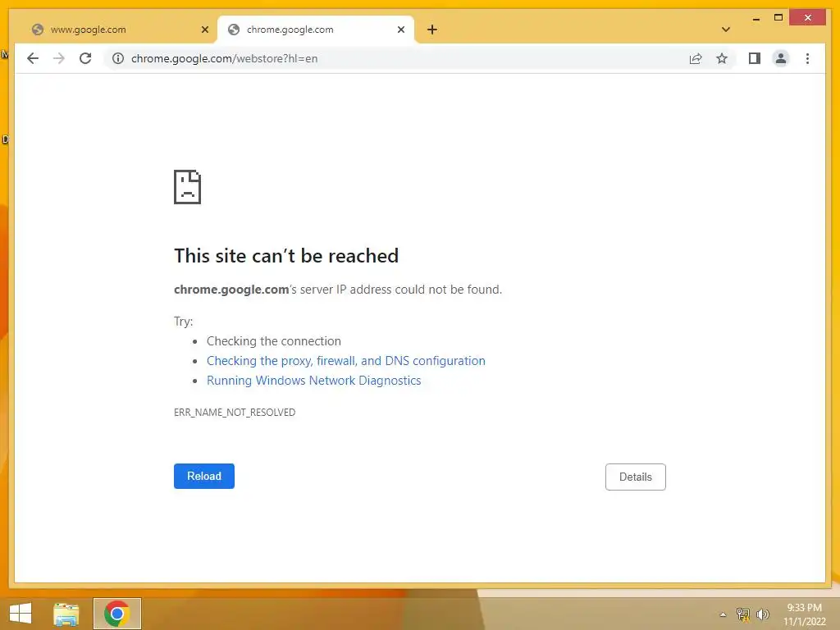View site information icon in address bar

(118, 58)
